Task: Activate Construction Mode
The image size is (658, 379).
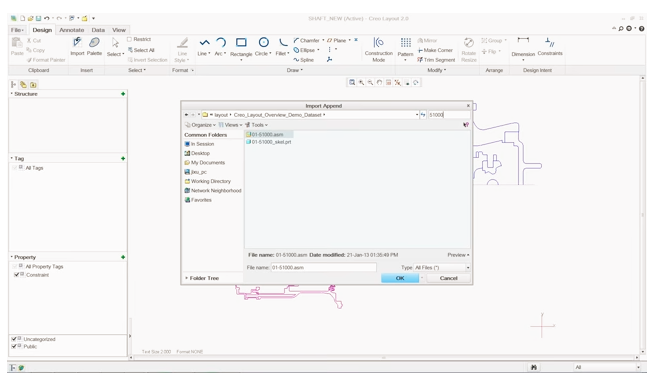Action: [379, 49]
